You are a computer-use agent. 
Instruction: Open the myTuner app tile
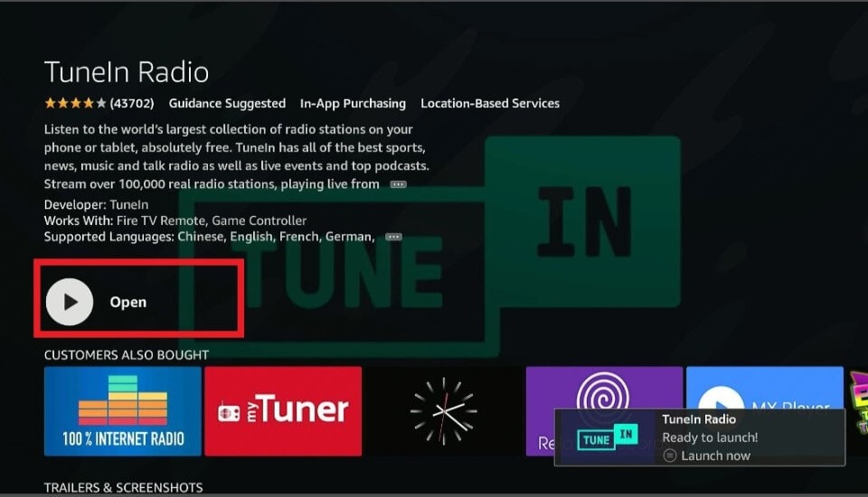click(283, 411)
